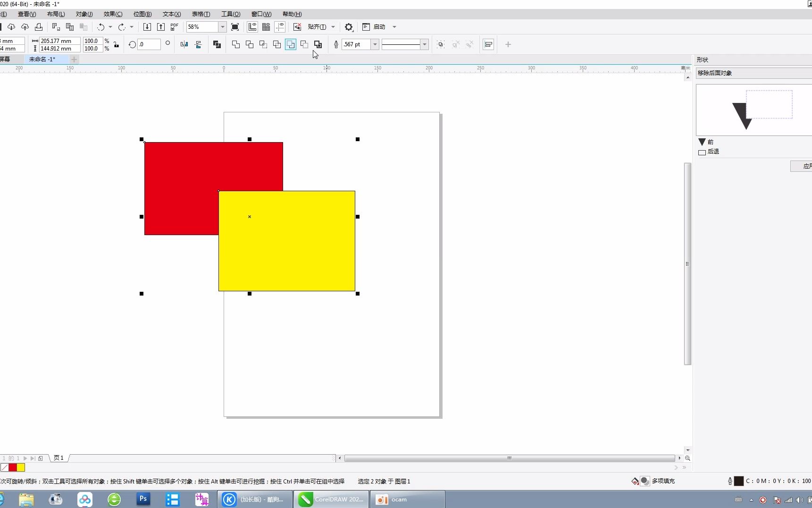
Task: Click the Publish to PDF icon
Action: tap(175, 27)
